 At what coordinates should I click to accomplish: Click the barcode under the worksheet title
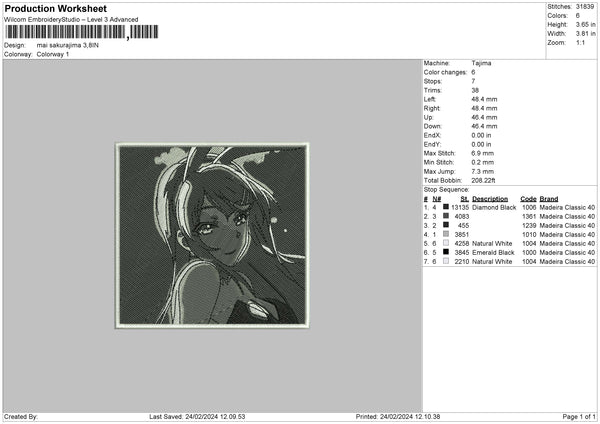pos(80,33)
